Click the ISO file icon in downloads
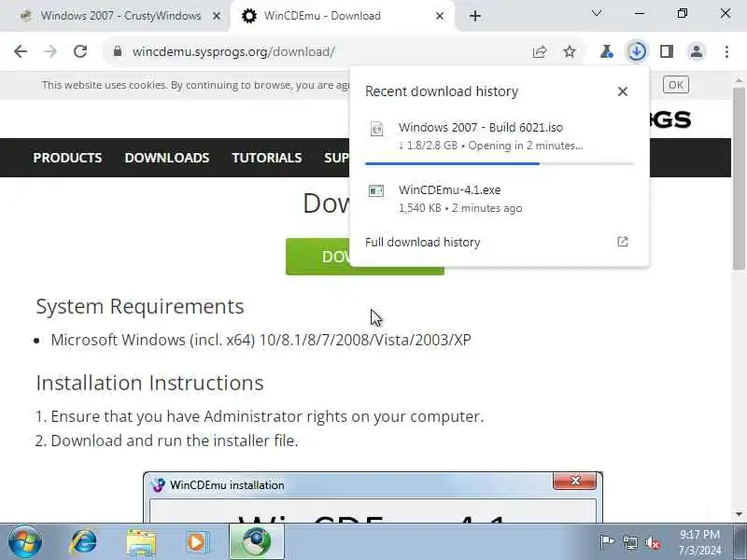The height and width of the screenshot is (560, 747). tap(376, 129)
